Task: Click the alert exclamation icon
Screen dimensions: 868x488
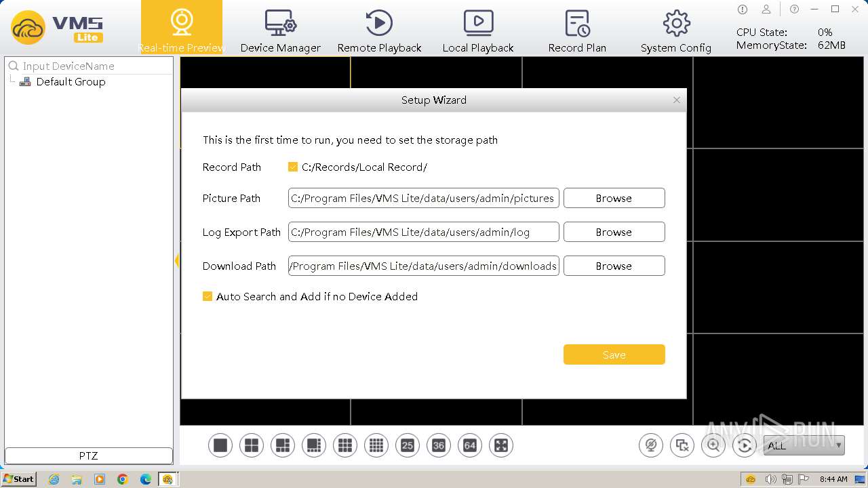Action: point(743,9)
